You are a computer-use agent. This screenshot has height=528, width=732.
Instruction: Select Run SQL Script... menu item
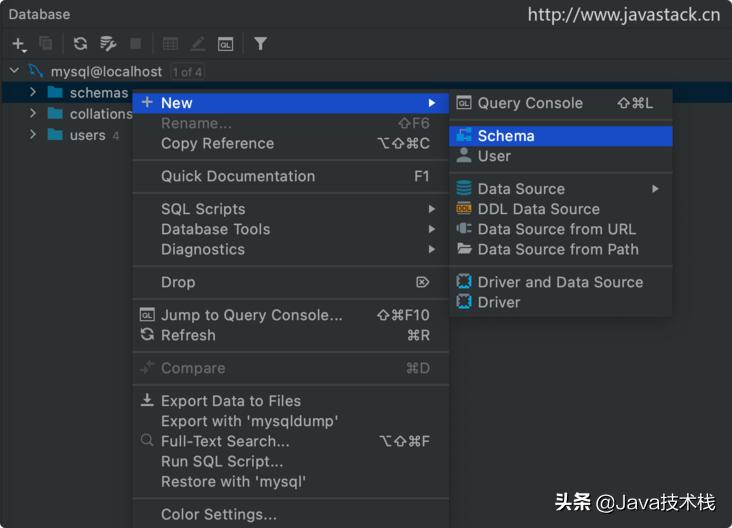pyautogui.click(x=291, y=461)
